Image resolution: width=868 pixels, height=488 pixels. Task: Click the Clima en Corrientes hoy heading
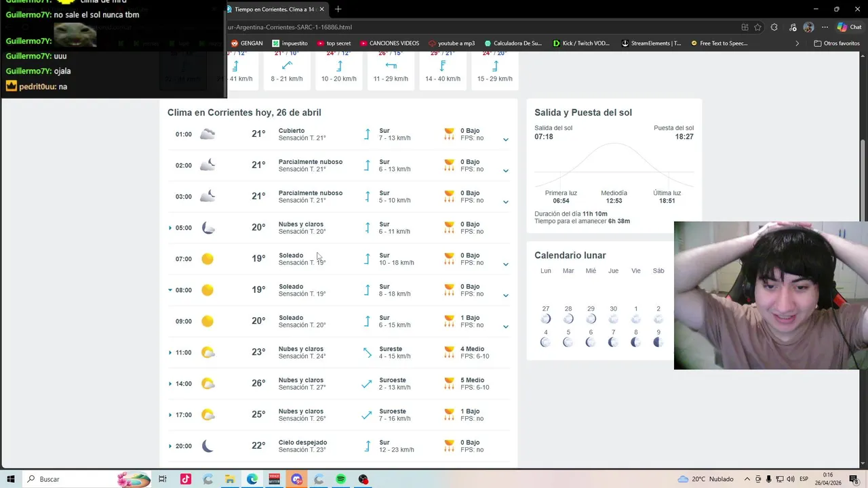tap(244, 113)
